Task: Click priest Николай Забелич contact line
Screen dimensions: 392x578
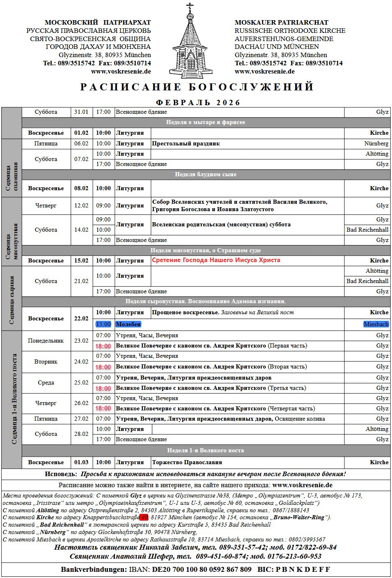Action: [x=195, y=548]
